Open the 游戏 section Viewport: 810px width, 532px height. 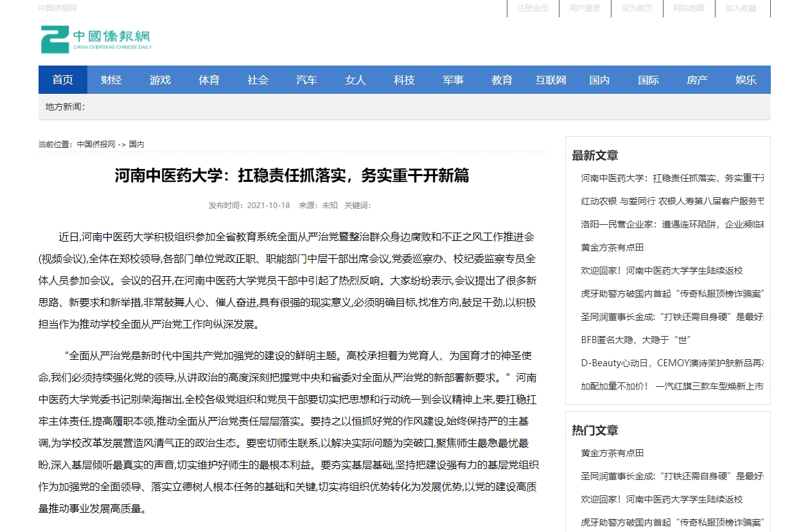click(161, 80)
